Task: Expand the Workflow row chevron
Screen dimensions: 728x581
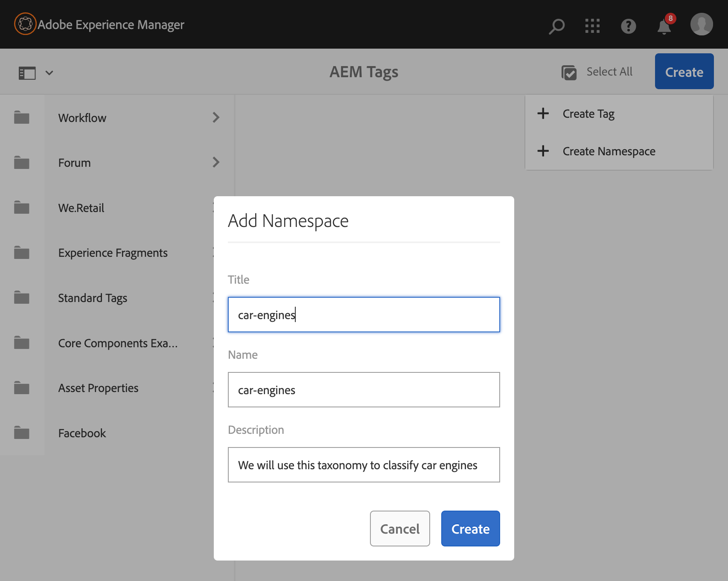Action: tap(216, 117)
